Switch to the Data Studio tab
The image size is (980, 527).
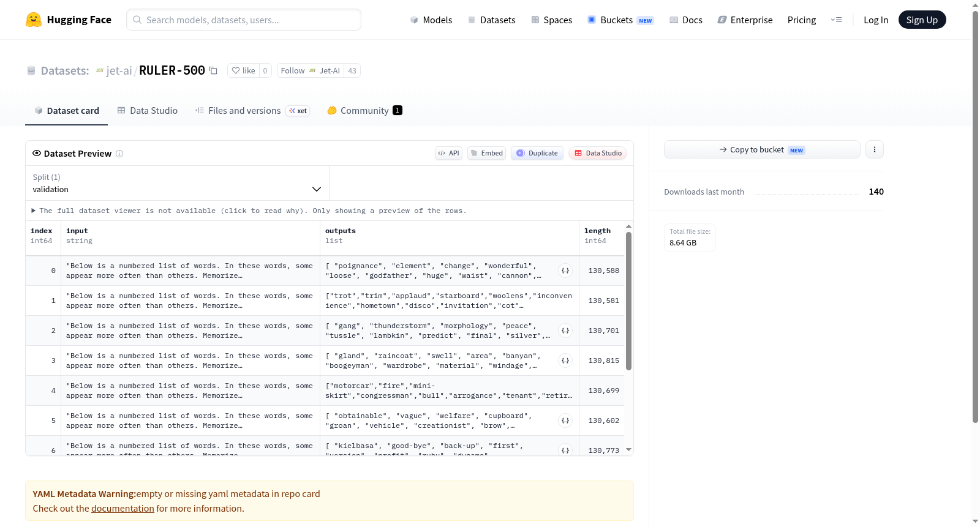(x=148, y=110)
